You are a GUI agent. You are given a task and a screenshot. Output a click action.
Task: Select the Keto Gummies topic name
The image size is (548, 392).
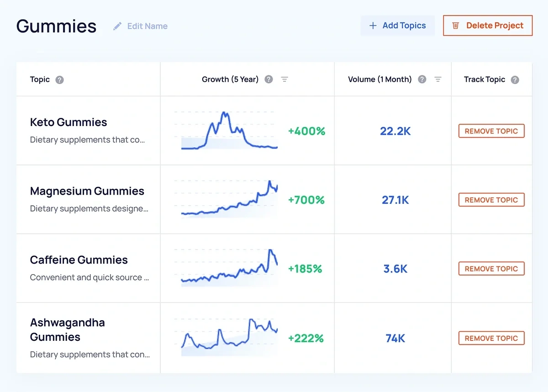(x=68, y=122)
